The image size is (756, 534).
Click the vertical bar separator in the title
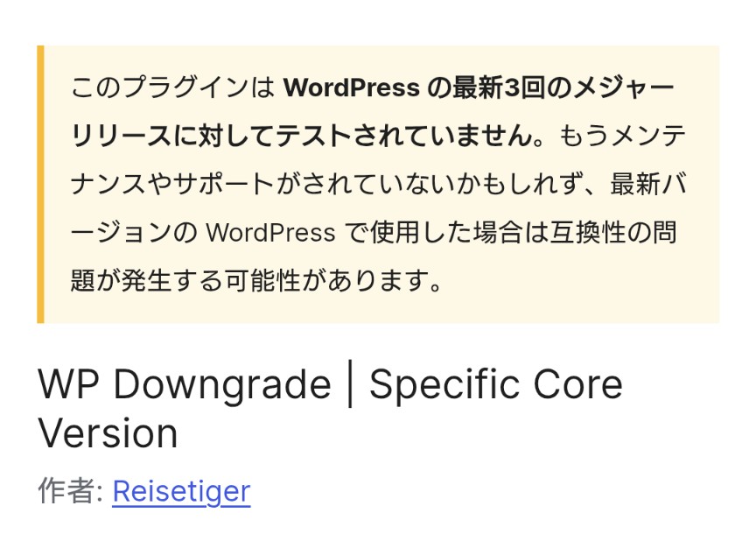350,384
